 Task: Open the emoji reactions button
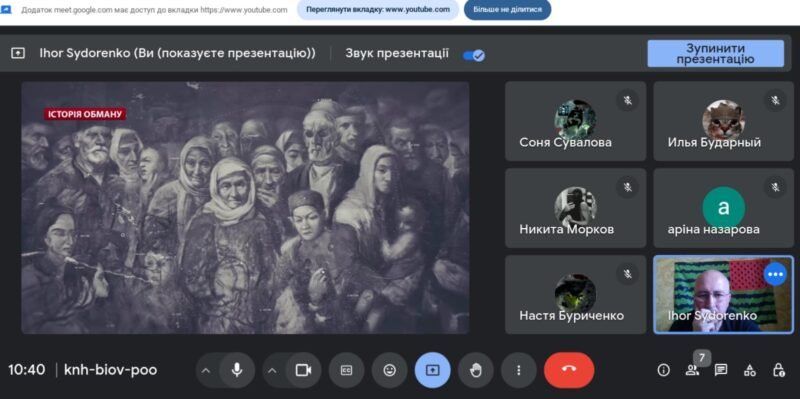click(389, 370)
